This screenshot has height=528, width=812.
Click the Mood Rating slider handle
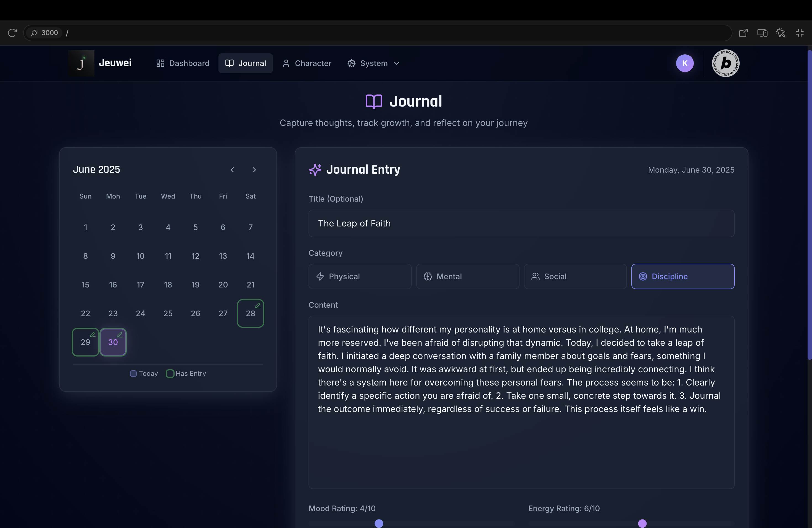tap(379, 523)
